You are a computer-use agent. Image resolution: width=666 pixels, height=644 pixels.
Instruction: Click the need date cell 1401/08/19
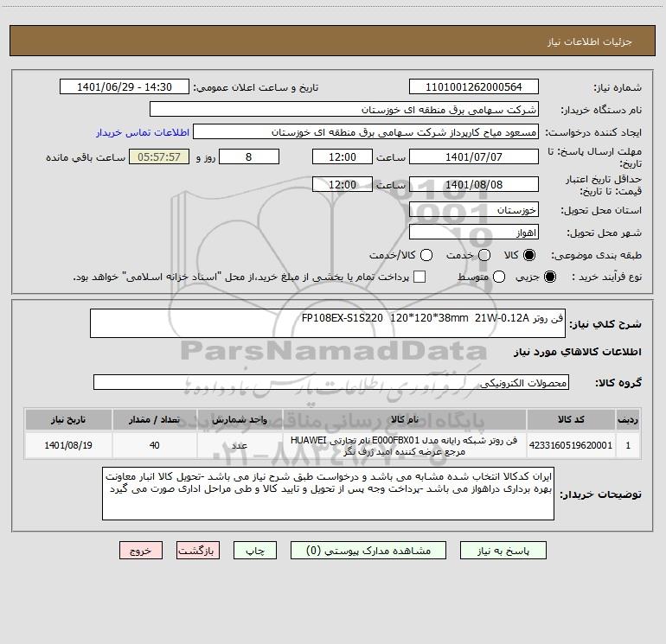coord(68,445)
